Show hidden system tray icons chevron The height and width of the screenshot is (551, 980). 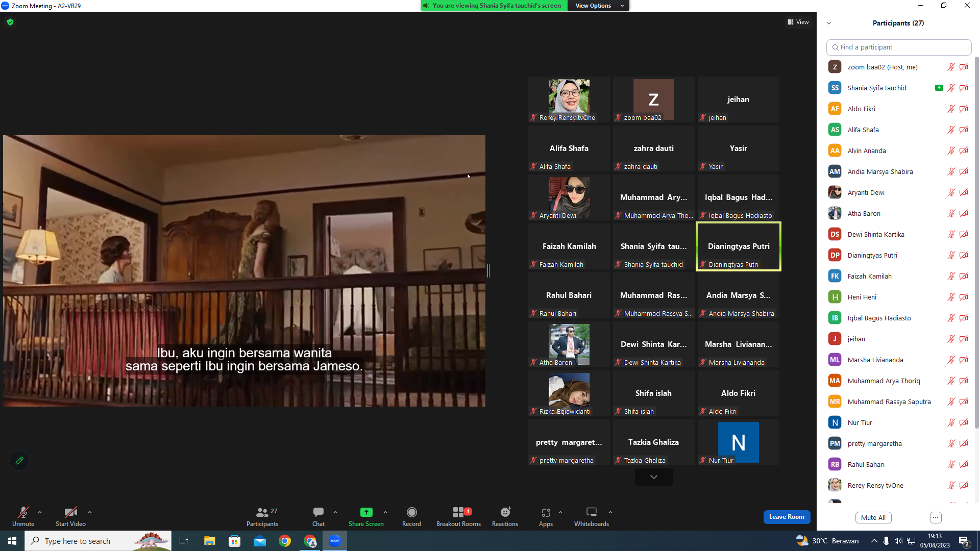874,541
